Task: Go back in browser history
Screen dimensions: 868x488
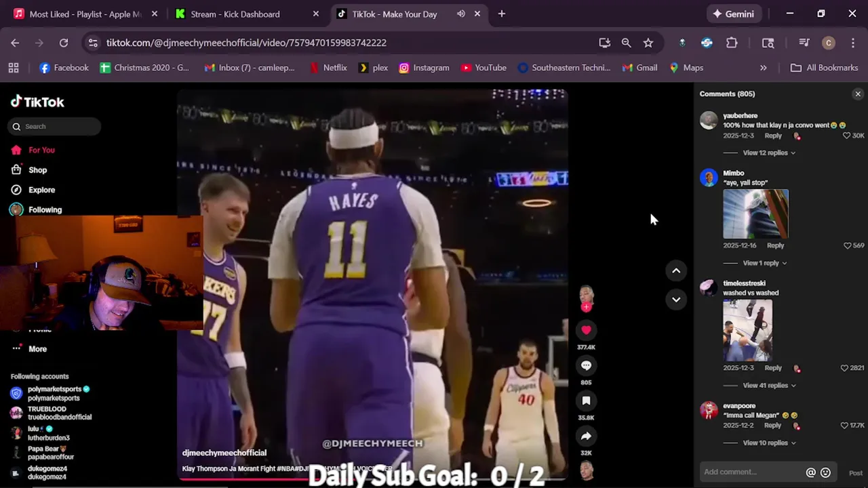Action: pos(15,43)
